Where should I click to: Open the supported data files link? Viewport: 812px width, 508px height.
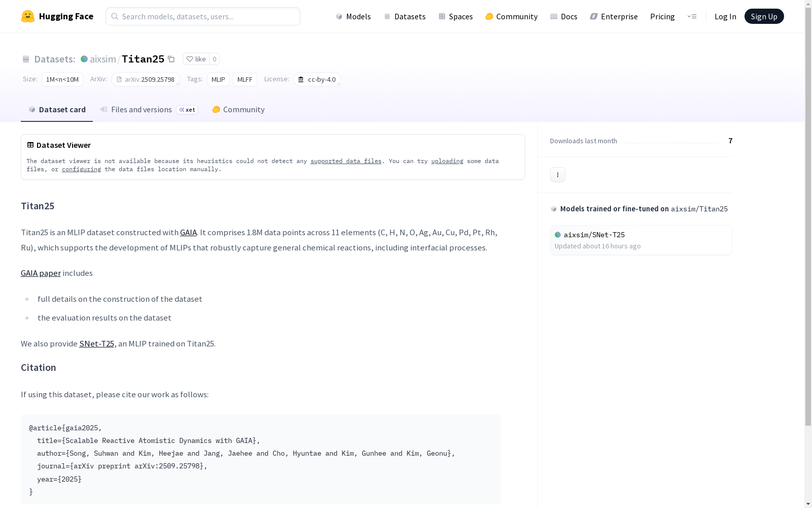(x=346, y=161)
